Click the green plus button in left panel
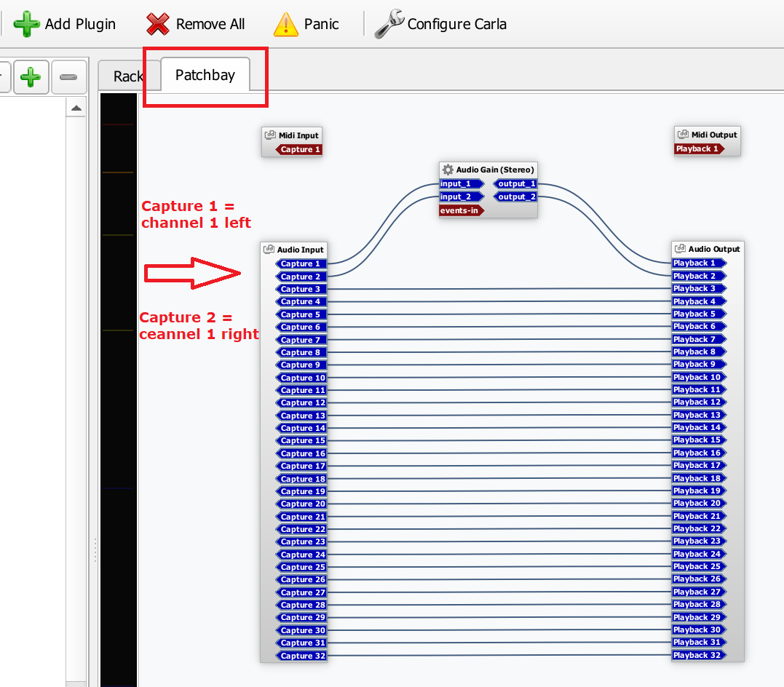 pos(31,77)
